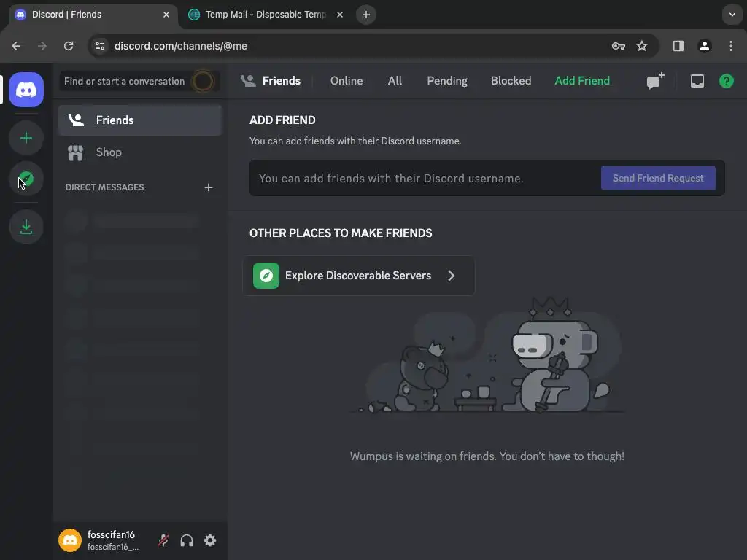
Task: Select Friends in the sidebar
Action: 140,120
